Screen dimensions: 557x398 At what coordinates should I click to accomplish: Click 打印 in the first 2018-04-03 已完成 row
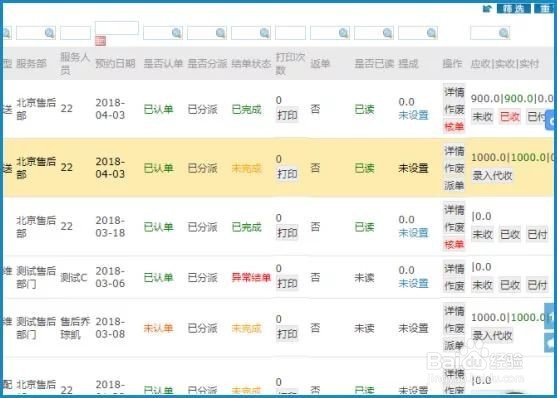click(x=287, y=115)
